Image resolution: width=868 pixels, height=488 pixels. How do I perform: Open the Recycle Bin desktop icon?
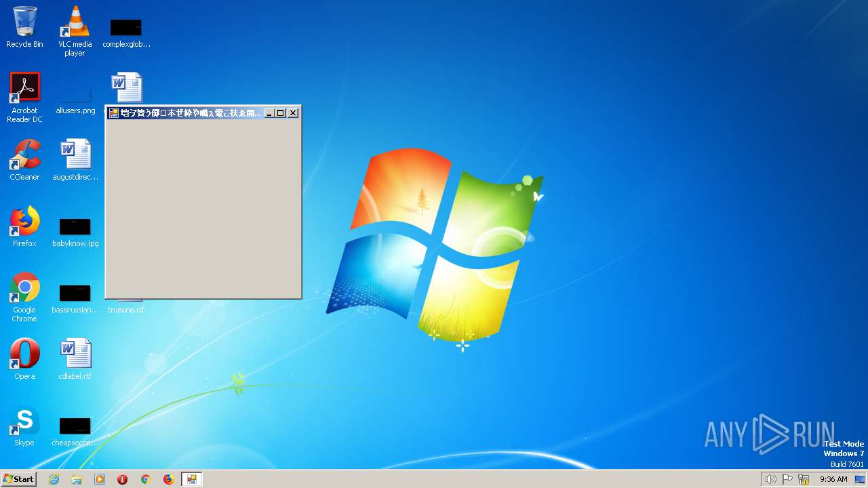coord(24,27)
